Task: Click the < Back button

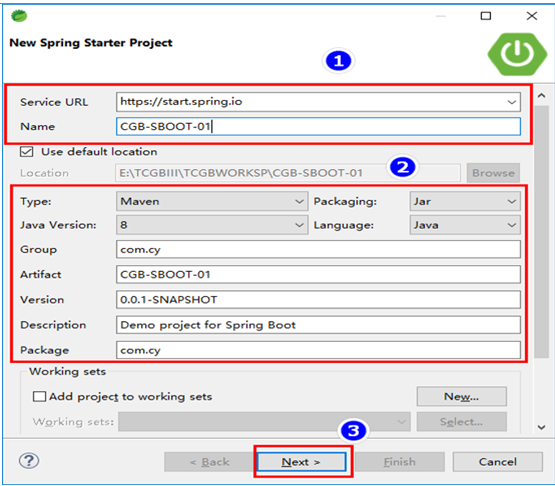Action: coord(210,462)
